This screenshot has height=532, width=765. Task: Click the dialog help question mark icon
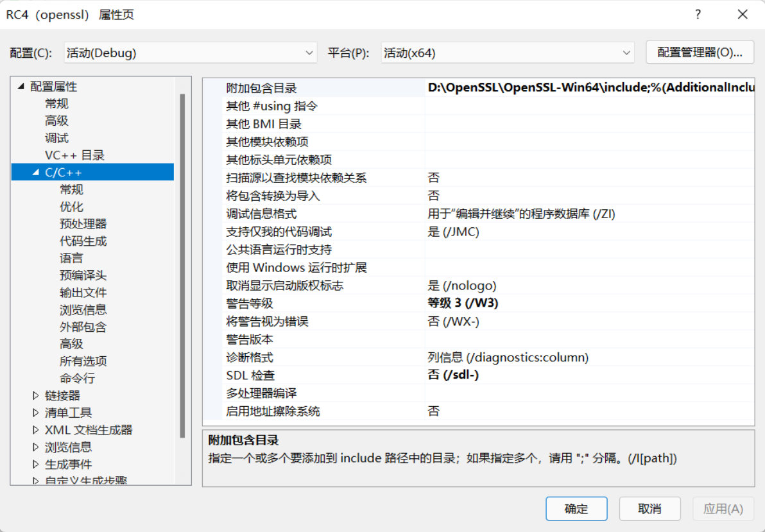(x=697, y=13)
